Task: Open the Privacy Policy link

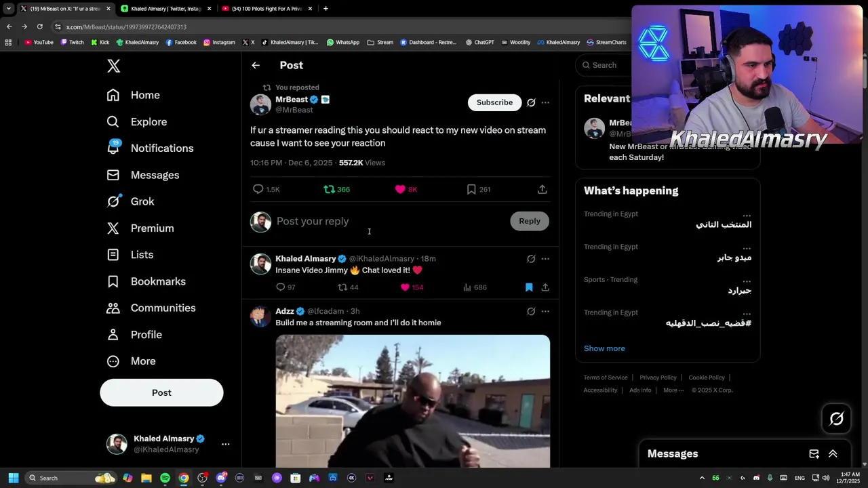Action: [658, 378]
